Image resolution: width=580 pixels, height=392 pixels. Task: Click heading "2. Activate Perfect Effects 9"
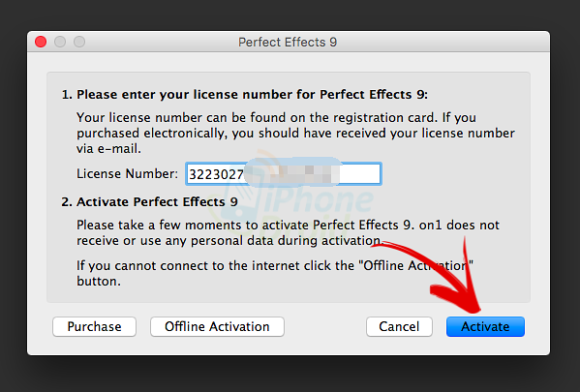(149, 202)
